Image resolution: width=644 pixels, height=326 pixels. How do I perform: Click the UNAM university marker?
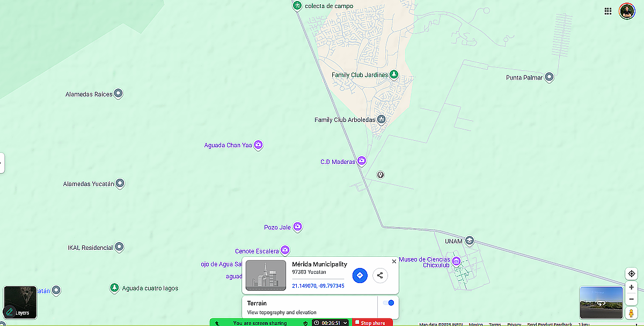tap(470, 241)
